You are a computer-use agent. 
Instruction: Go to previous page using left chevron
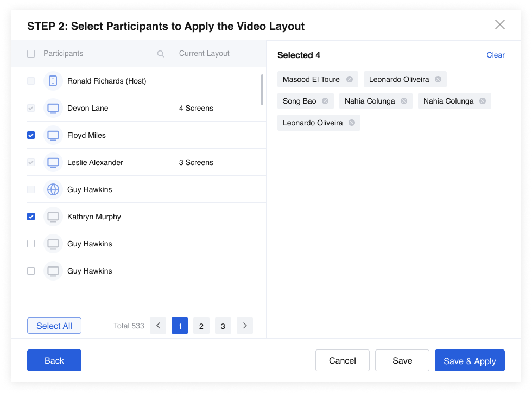click(158, 326)
